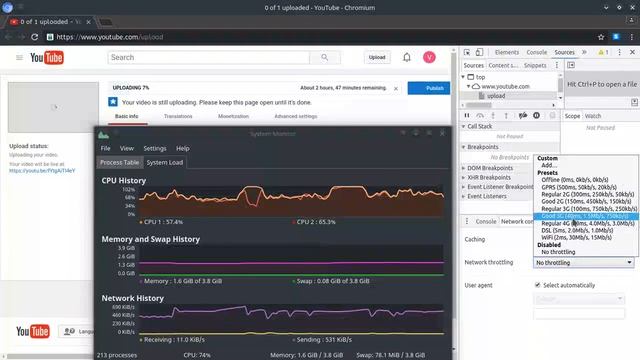This screenshot has width=640, height=360.
Task: Collapse the Call Stack section
Action: [x=463, y=127]
